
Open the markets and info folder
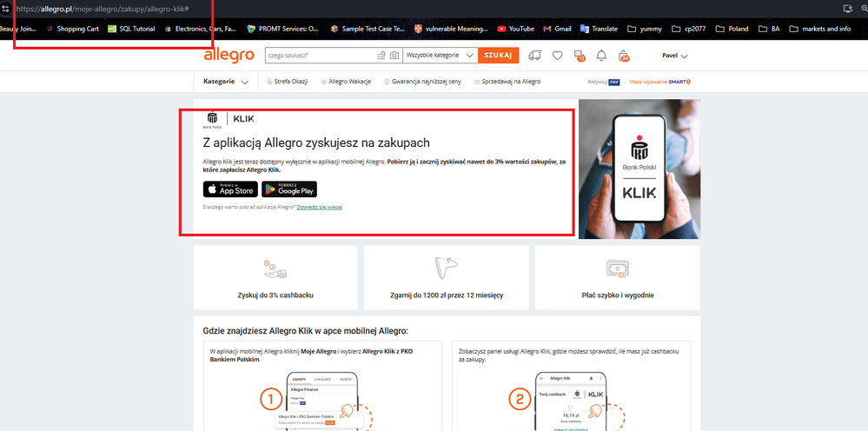point(820,29)
